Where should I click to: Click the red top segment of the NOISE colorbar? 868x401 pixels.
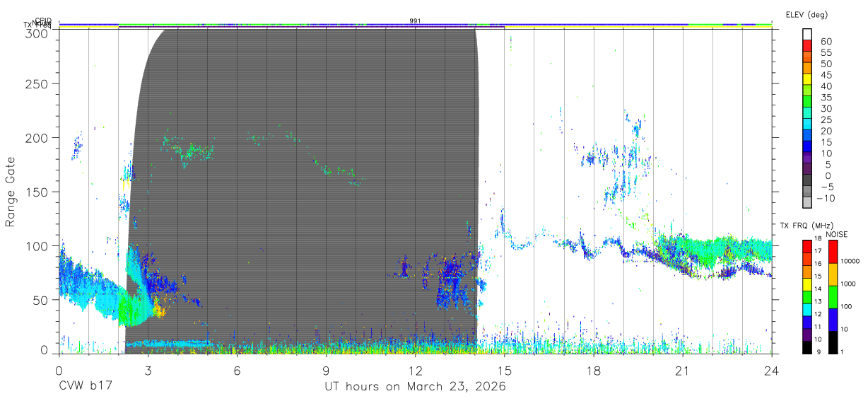pos(833,251)
